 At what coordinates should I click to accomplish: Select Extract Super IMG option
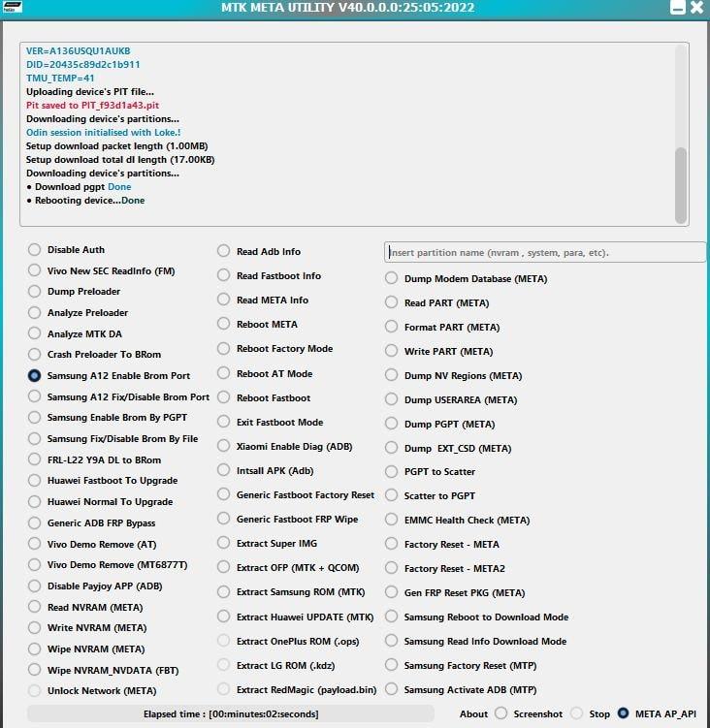pyautogui.click(x=223, y=543)
